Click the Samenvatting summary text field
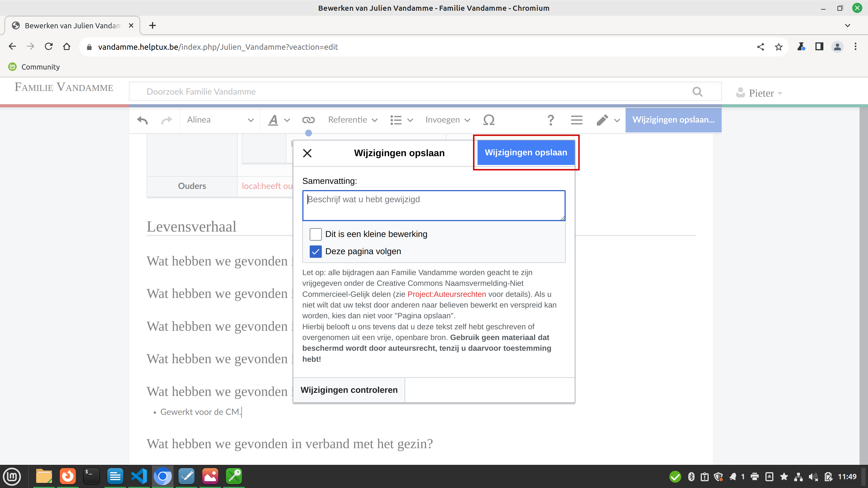868x488 pixels. pos(433,205)
